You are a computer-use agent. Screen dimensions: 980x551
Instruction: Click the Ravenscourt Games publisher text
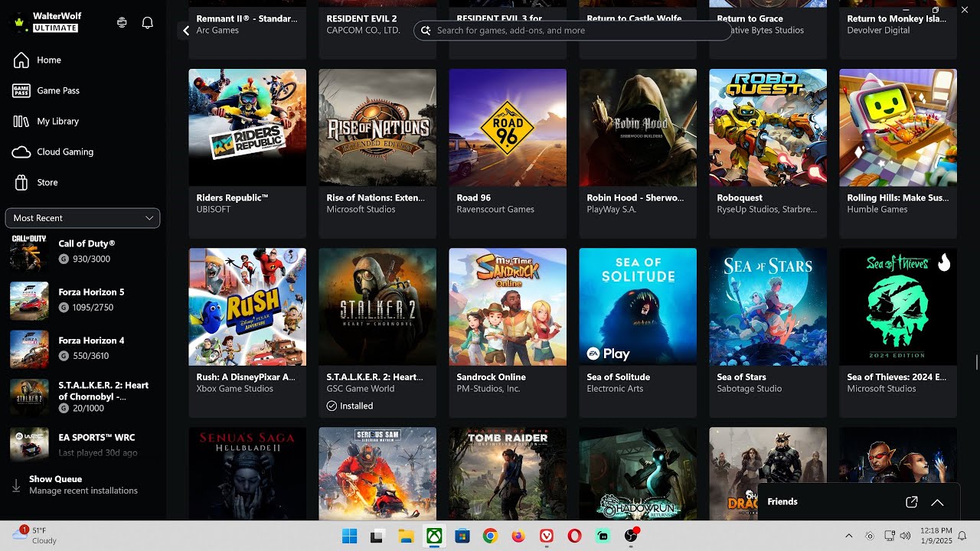[x=495, y=209]
